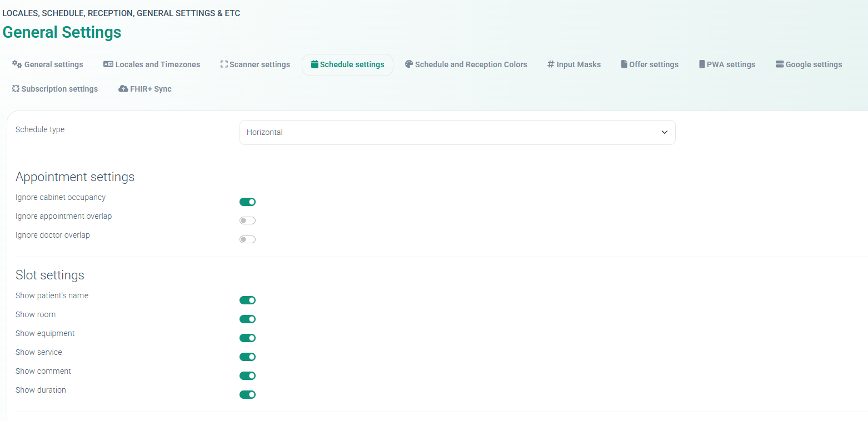Image resolution: width=868 pixels, height=421 pixels.
Task: Click the mobile phone icon for PWA settings
Action: click(x=702, y=64)
